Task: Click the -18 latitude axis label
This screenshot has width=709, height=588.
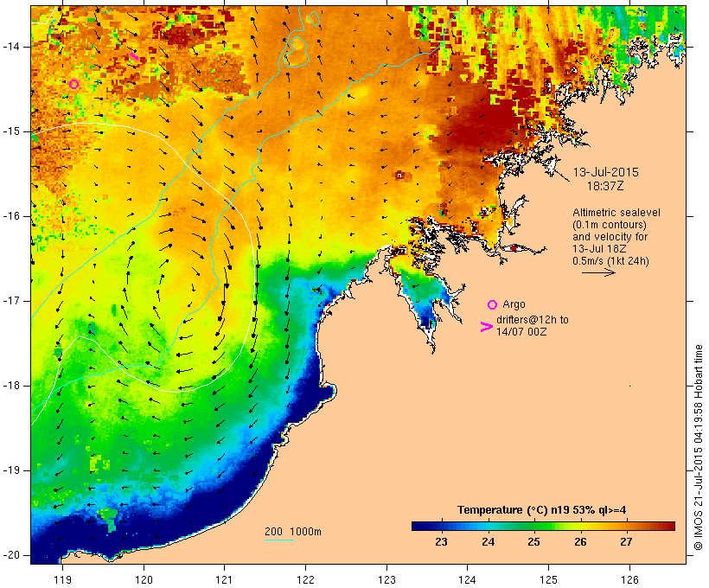Action: (x=11, y=386)
